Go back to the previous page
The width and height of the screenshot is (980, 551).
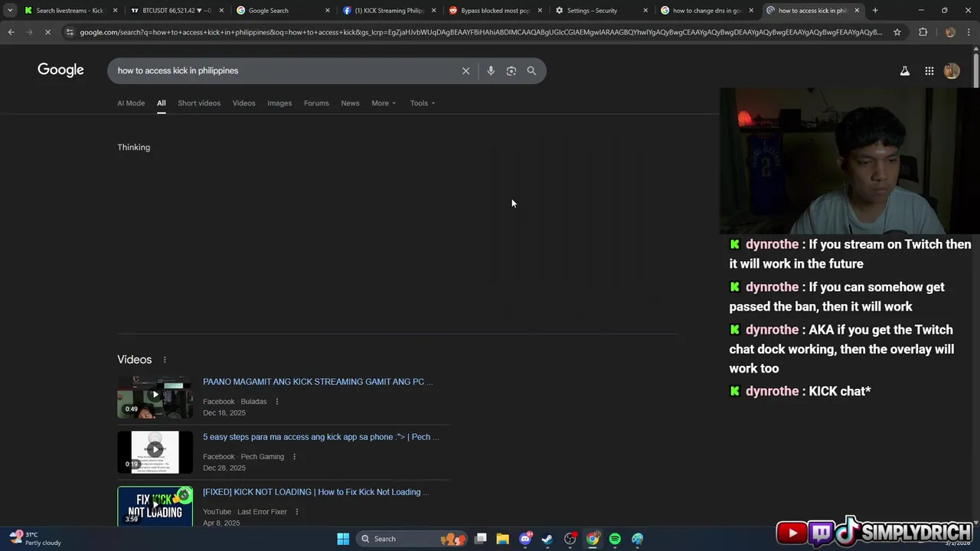(x=11, y=32)
